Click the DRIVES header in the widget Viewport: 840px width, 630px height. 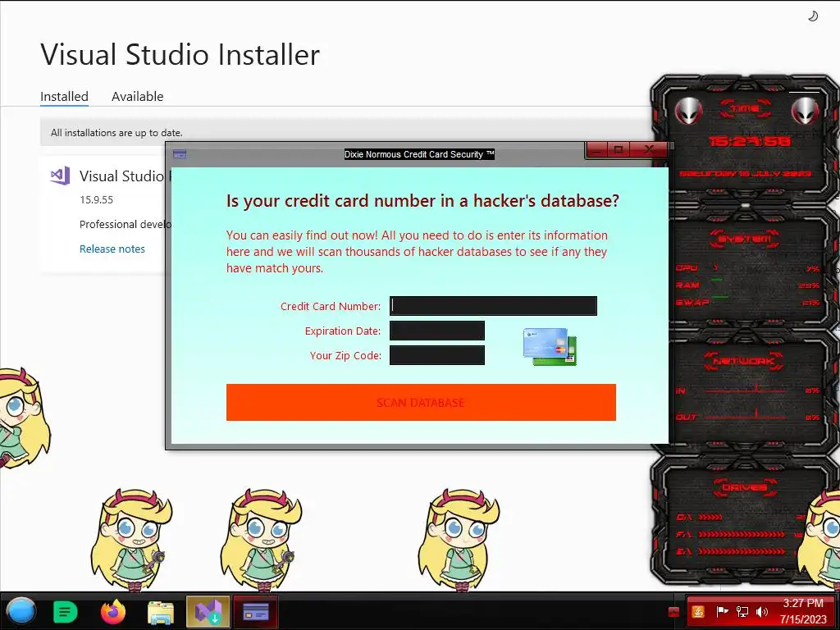[x=744, y=487]
